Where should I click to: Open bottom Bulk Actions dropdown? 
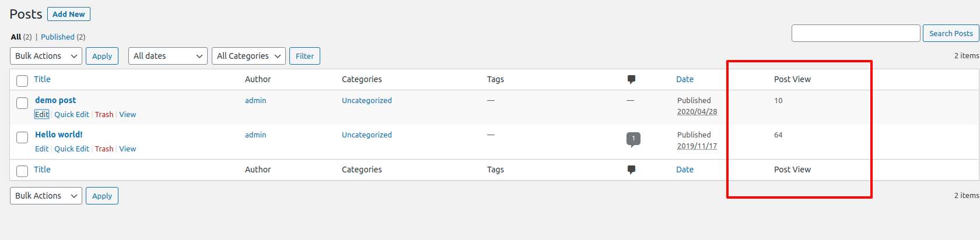(x=46, y=196)
